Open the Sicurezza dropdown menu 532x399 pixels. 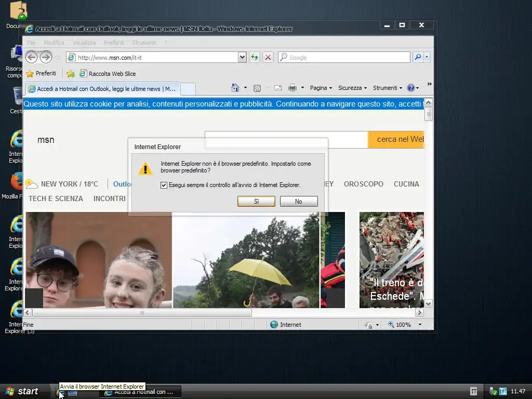pyautogui.click(x=352, y=88)
